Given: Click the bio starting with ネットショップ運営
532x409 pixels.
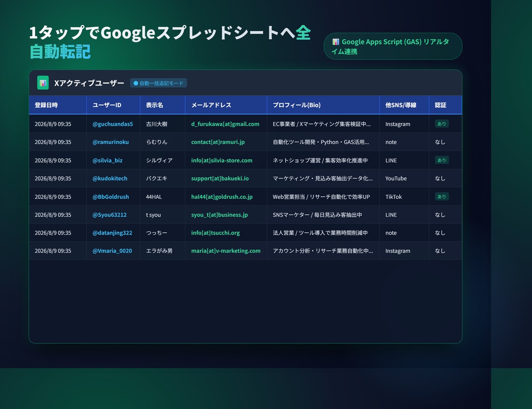Looking at the screenshot, I should tap(320, 160).
